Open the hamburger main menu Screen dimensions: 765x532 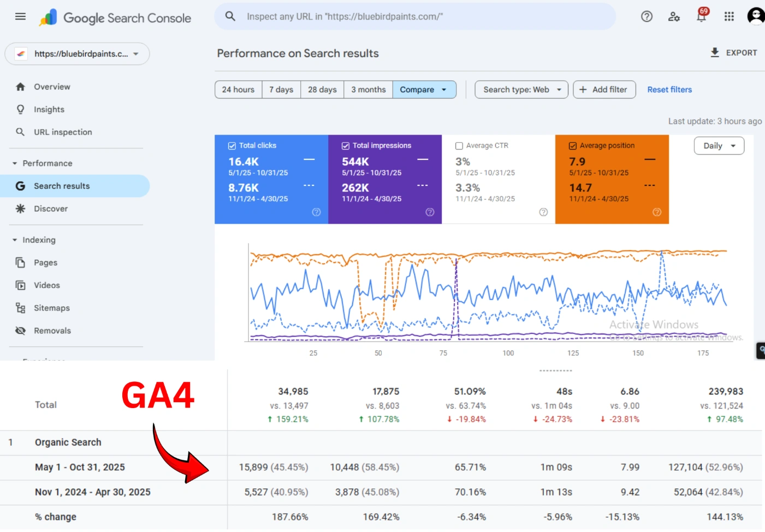20,16
